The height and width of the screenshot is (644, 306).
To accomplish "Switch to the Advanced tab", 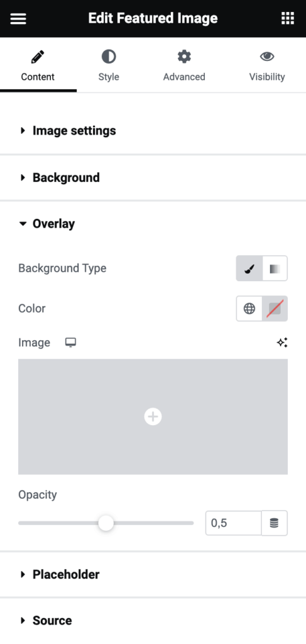I will pyautogui.click(x=184, y=65).
